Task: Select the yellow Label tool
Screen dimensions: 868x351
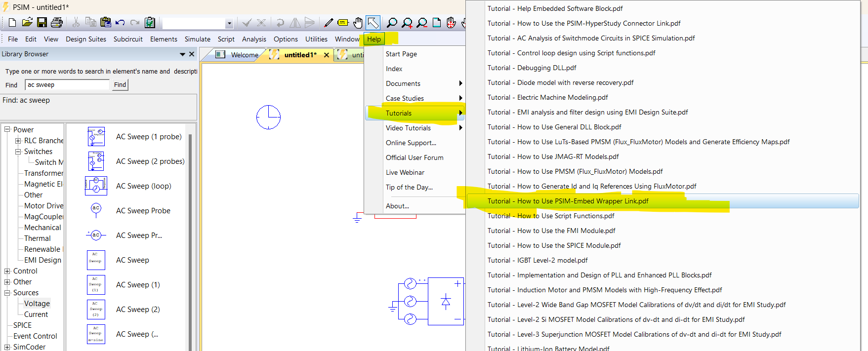Action: 343,23
